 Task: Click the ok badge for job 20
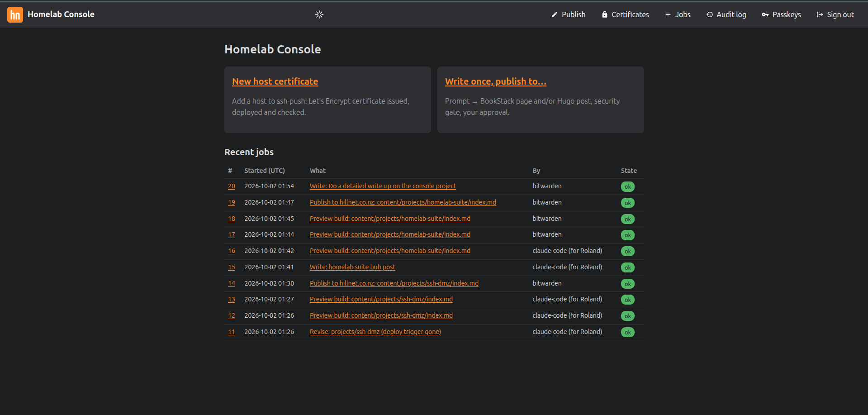628,186
